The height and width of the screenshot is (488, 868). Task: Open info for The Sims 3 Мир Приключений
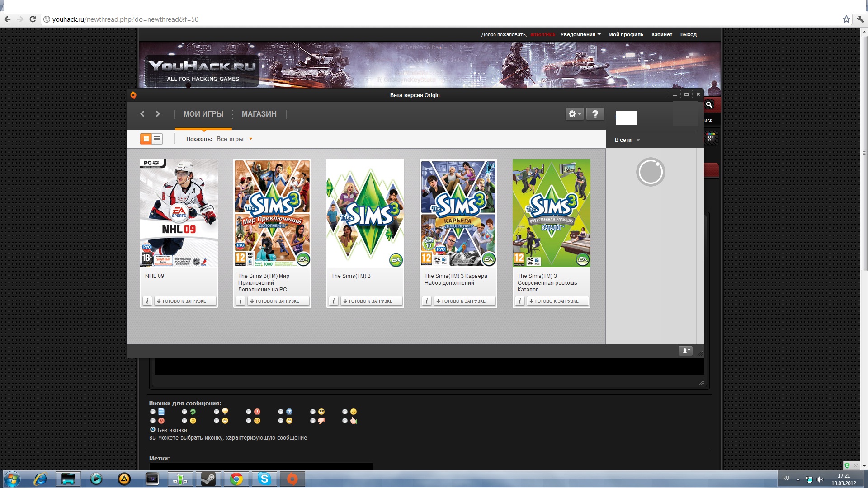(240, 301)
